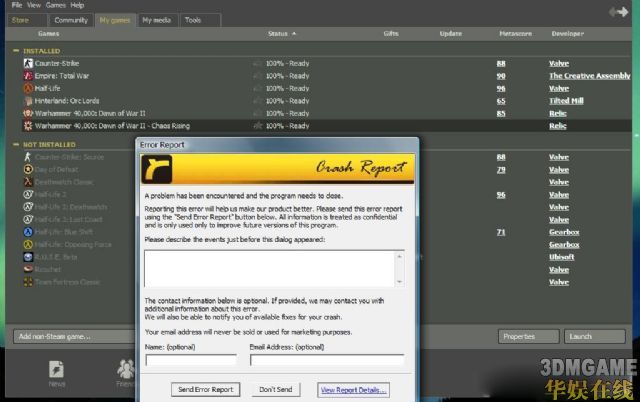Click the Counter-Strike: Source game icon
The width and height of the screenshot is (640, 402).
pos(28,157)
